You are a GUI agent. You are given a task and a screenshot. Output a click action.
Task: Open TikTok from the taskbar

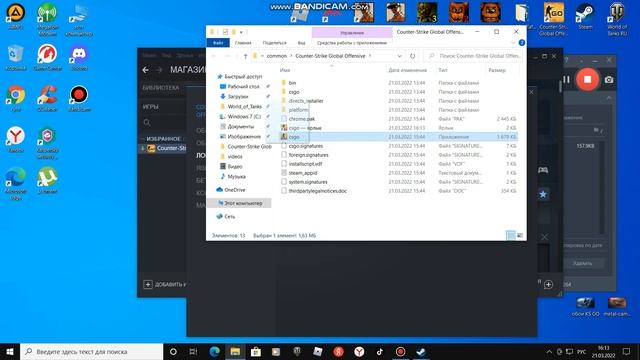pos(380,351)
